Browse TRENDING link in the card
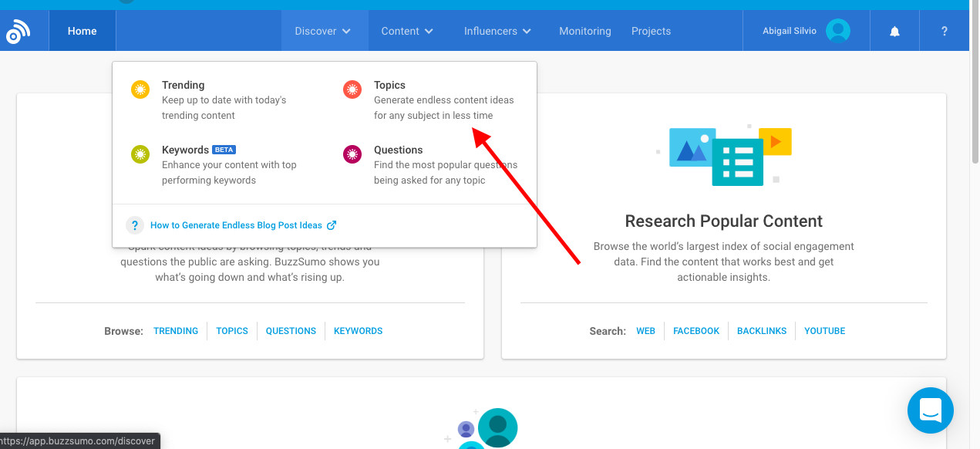The image size is (980, 449). pyautogui.click(x=176, y=331)
